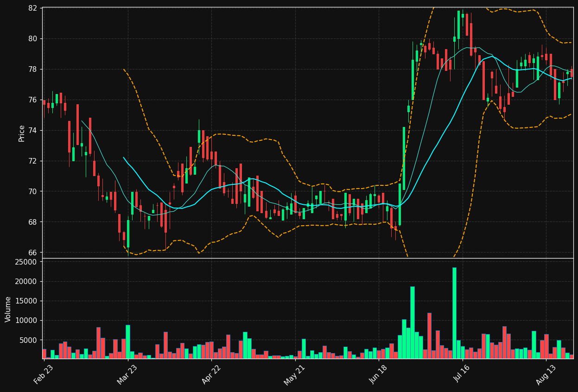Click the 68 price tick label
Image resolution: width=578 pixels, height=392 pixels.
pyautogui.click(x=32, y=222)
